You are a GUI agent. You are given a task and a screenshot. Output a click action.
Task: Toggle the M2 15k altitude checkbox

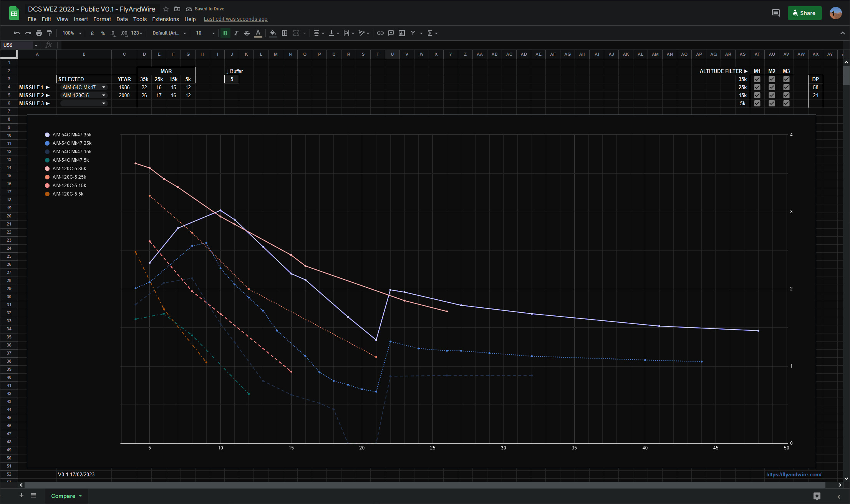pos(772,95)
